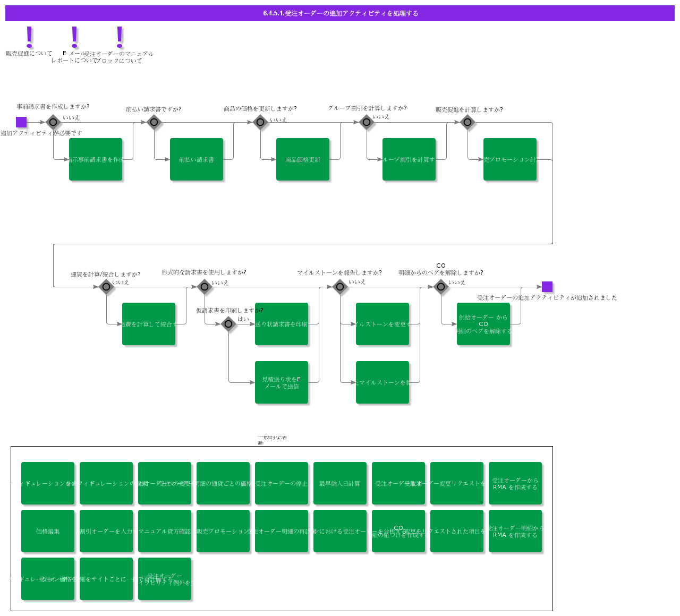Screen dimensions: 680x616
Task: Select the グループ割引を計算しますか? gateway
Action: pyautogui.click(x=367, y=122)
